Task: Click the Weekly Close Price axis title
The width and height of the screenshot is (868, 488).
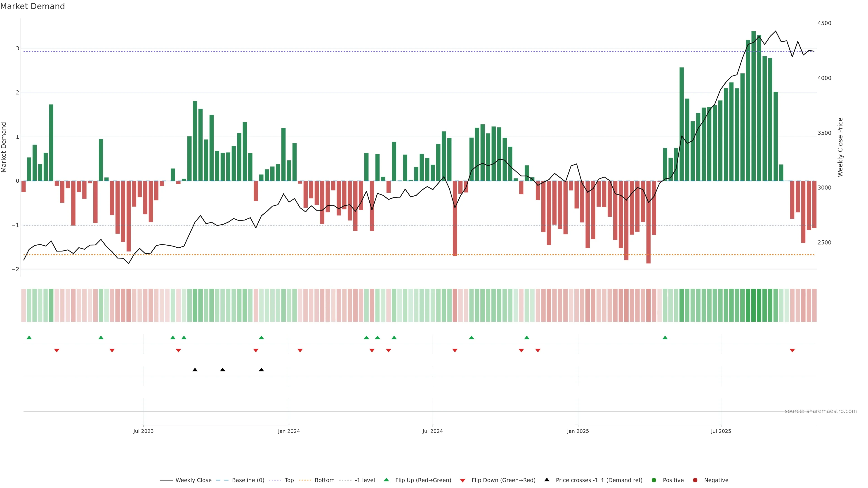Action: 840,147
